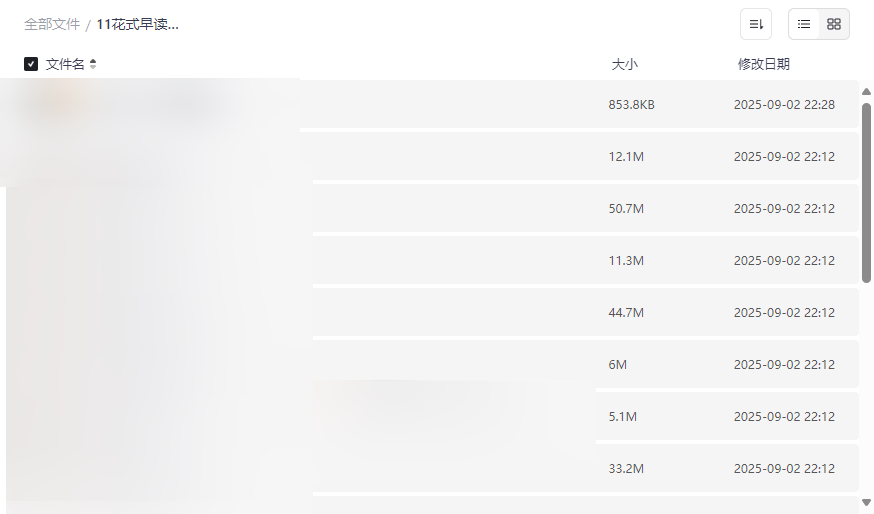
Task: Open the sort order options button
Action: (x=755, y=24)
